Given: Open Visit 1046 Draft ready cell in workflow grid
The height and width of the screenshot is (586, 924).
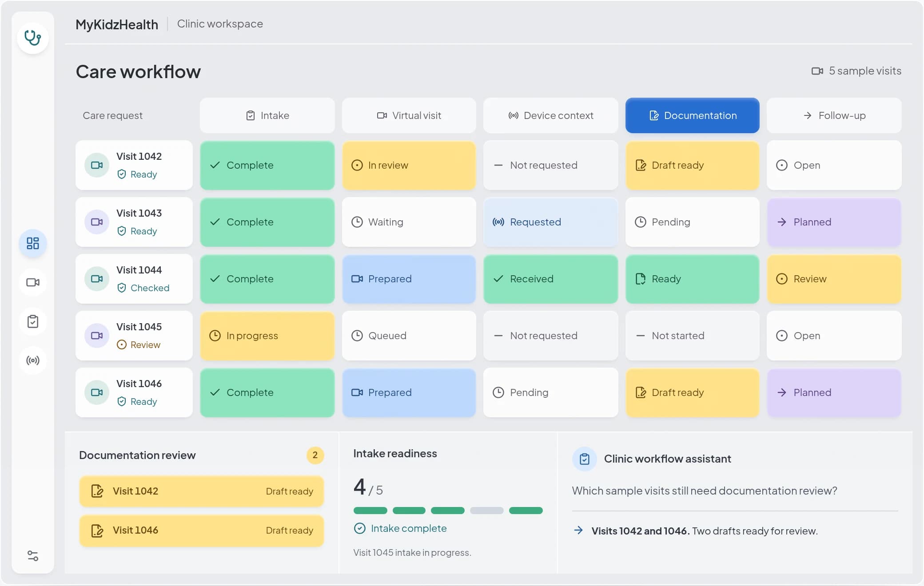Looking at the screenshot, I should 693,392.
